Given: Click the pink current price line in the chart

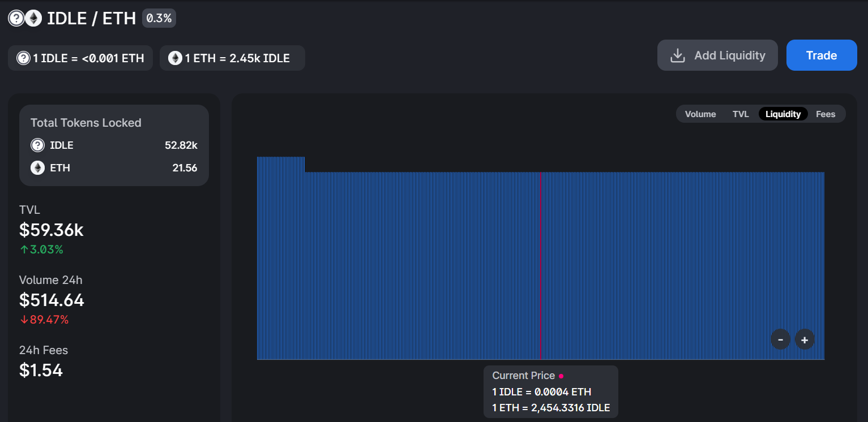Looking at the screenshot, I should pyautogui.click(x=541, y=266).
